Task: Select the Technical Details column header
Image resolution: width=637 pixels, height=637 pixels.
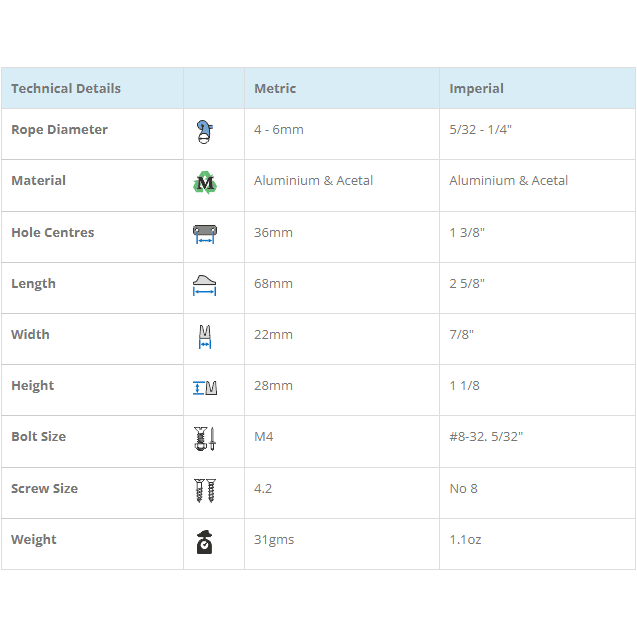Action: click(66, 88)
